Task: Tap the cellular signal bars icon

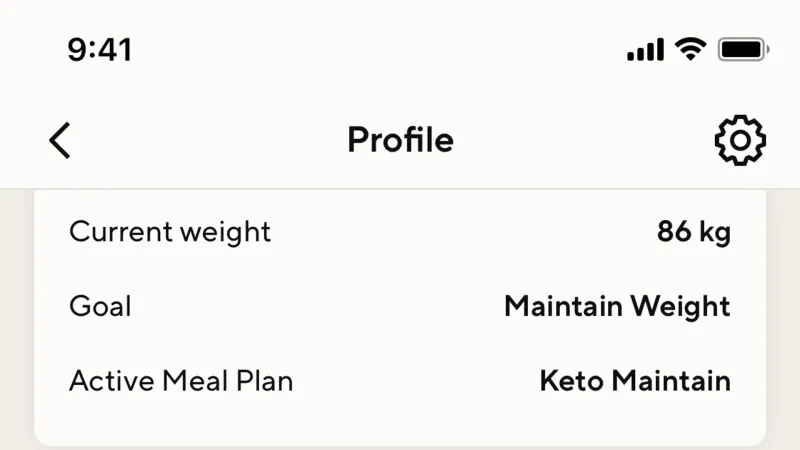Action: (645, 49)
